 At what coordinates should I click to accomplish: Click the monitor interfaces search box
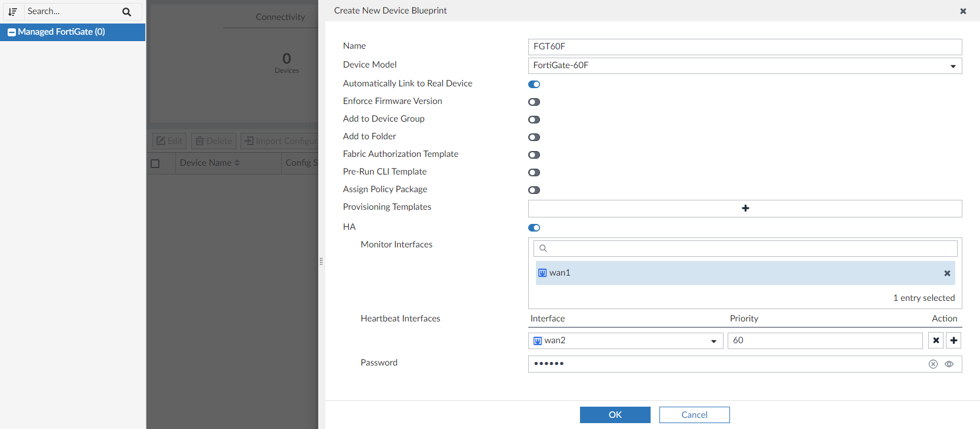(745, 249)
